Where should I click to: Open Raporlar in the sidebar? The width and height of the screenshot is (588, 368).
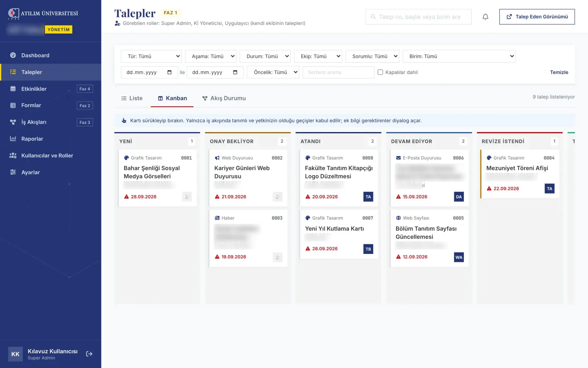click(x=51, y=139)
